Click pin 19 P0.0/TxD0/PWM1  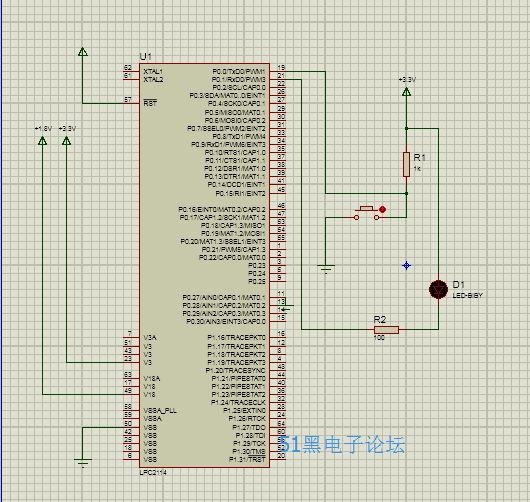point(278,71)
